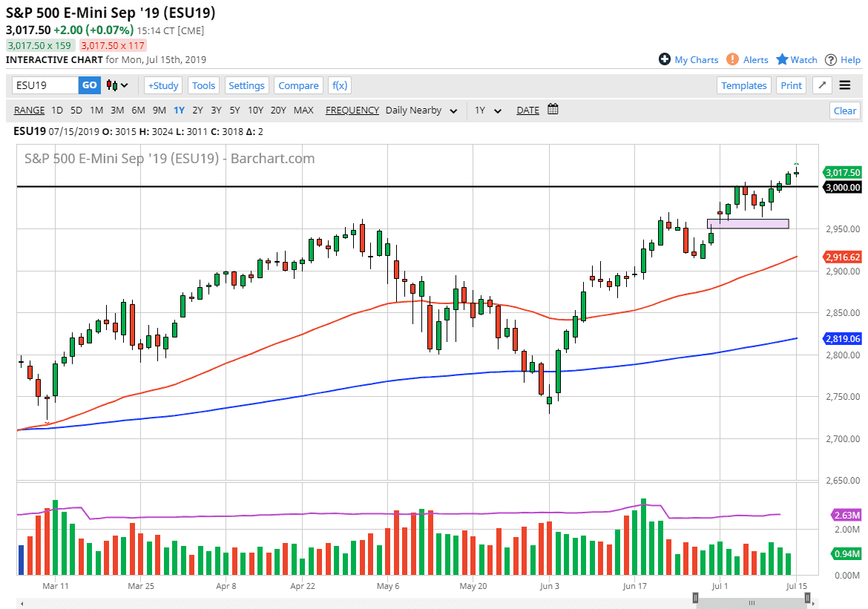Click the pop-out chart arrow icon
Viewport: 868px width, 609px height.
click(821, 85)
